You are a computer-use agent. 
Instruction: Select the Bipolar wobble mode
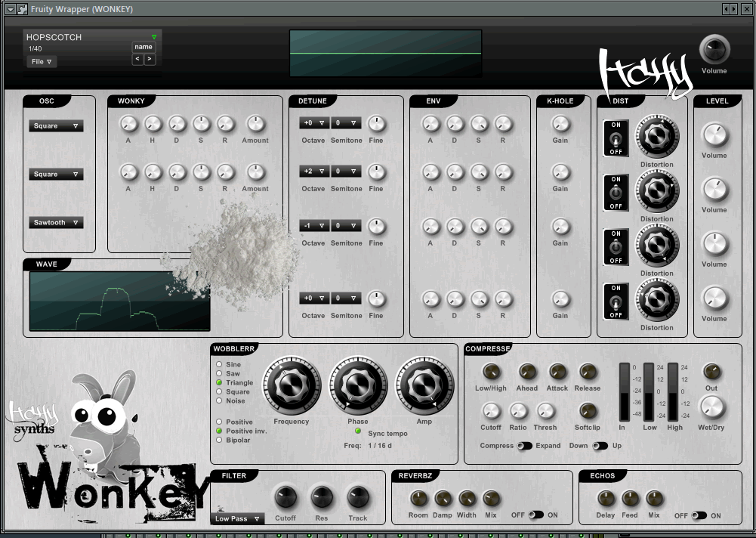(219, 440)
